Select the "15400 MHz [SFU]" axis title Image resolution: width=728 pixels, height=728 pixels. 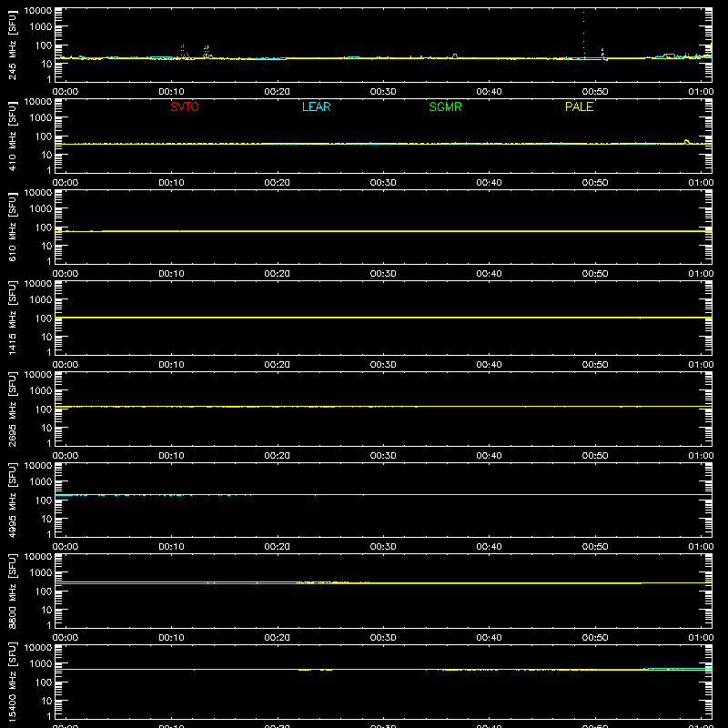(x=12, y=682)
